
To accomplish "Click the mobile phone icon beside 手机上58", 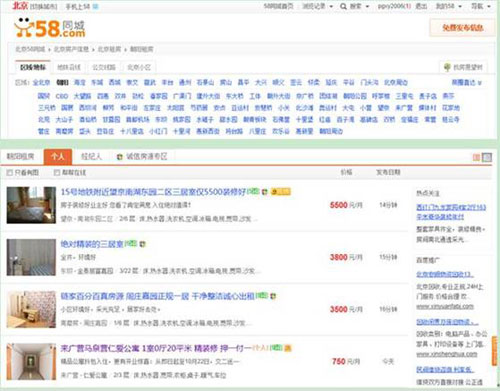I will pyautogui.click(x=95, y=6).
